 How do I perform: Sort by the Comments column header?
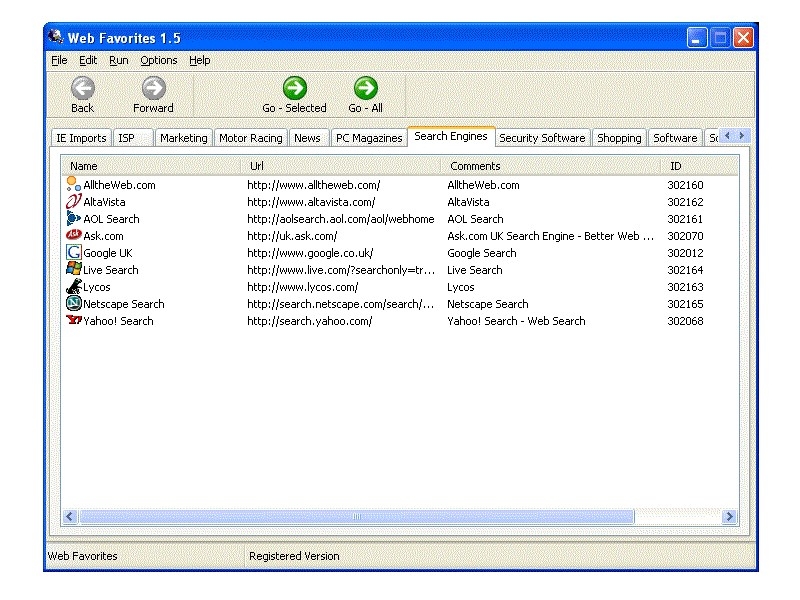551,166
